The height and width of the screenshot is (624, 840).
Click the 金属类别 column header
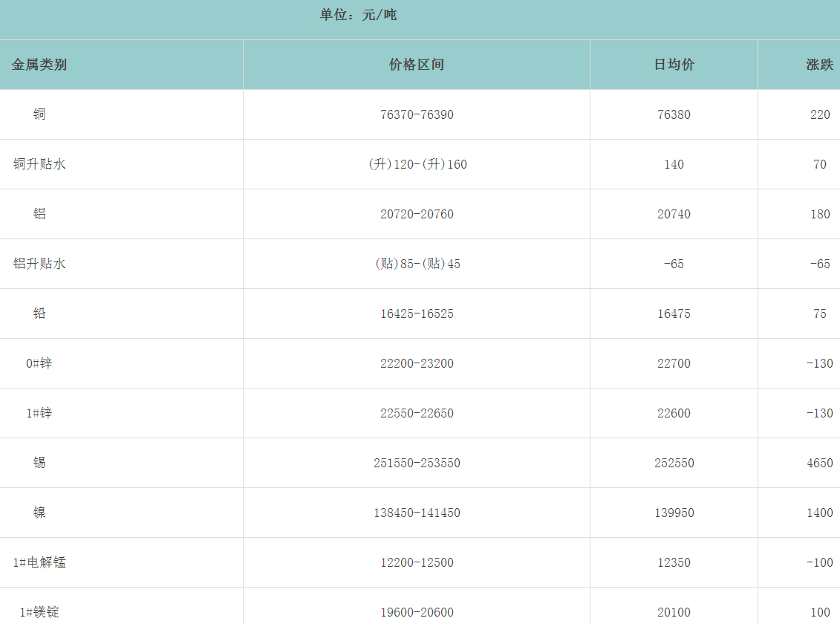39,65
